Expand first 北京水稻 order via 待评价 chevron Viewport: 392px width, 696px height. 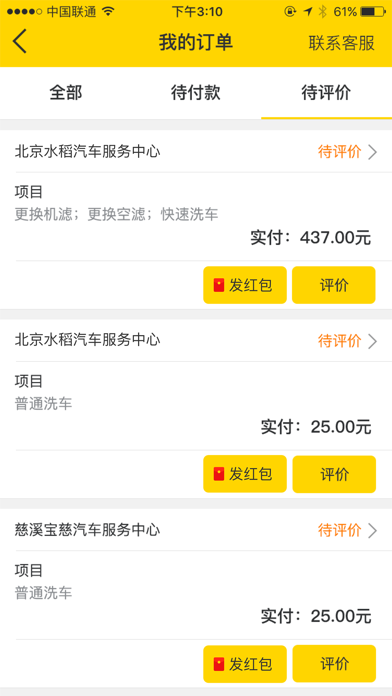[x=372, y=152]
